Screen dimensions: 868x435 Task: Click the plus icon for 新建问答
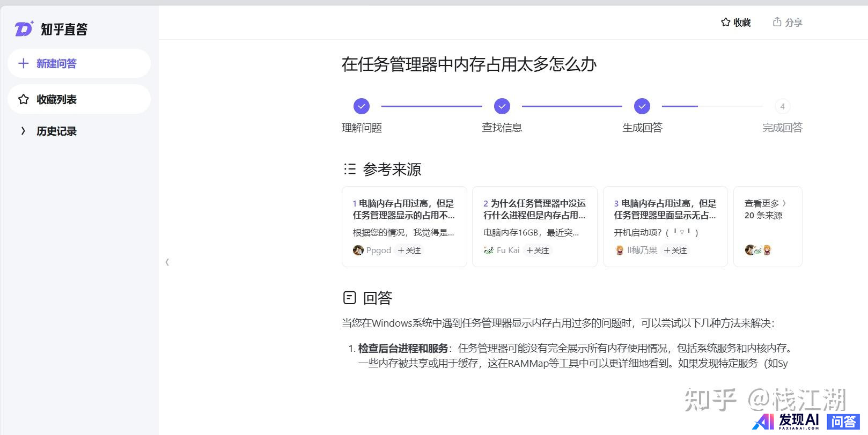[24, 64]
